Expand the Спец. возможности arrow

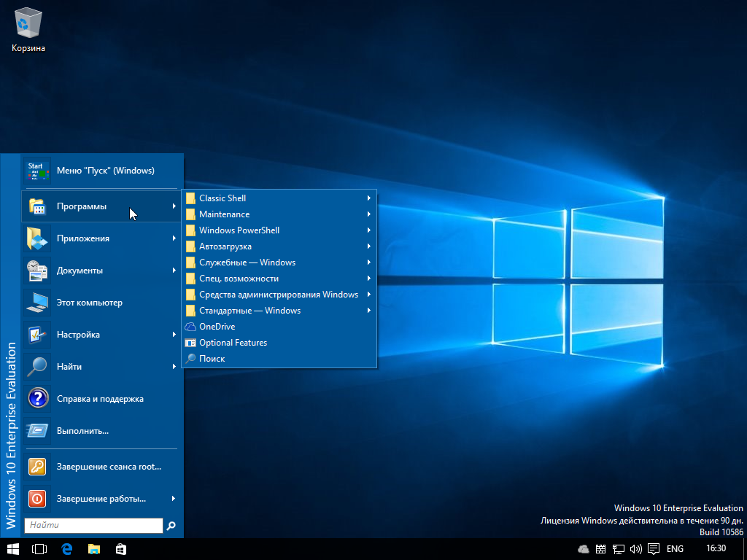(x=368, y=278)
